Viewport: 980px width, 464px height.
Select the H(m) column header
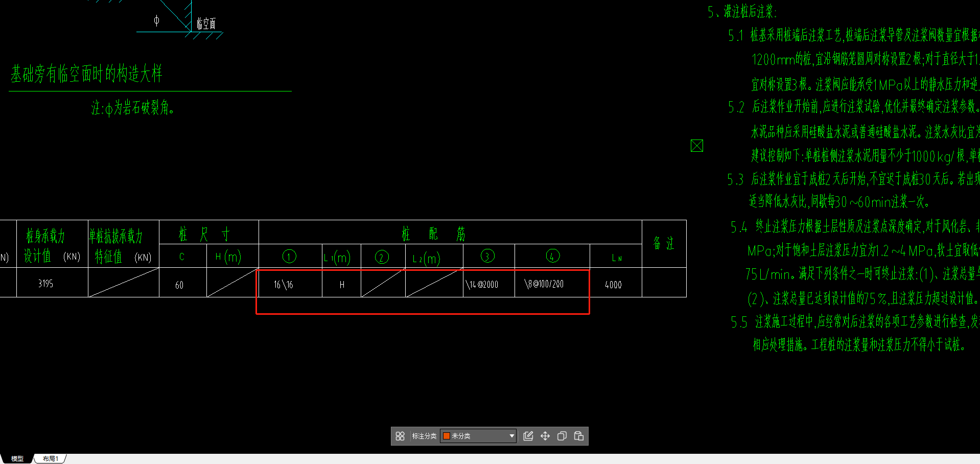(228, 257)
